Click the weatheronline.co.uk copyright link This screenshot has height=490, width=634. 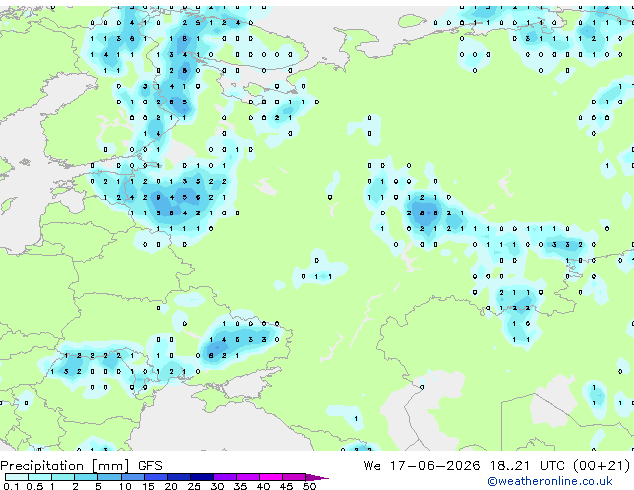coord(549,481)
